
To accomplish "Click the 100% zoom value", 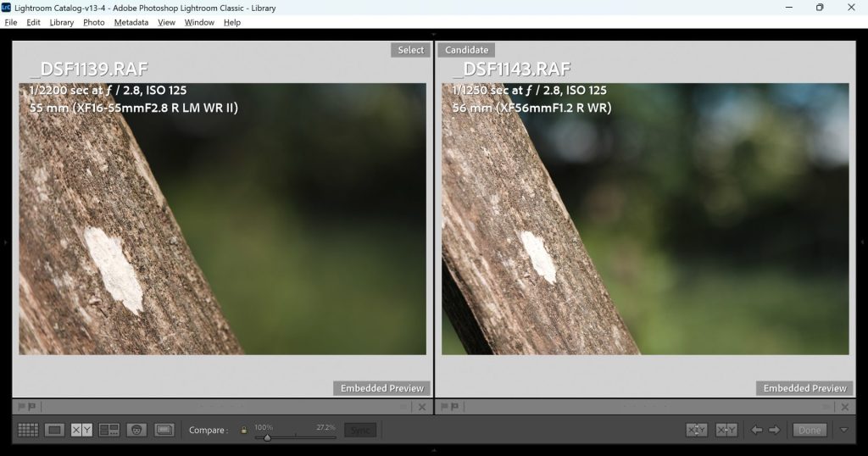I will tap(264, 427).
